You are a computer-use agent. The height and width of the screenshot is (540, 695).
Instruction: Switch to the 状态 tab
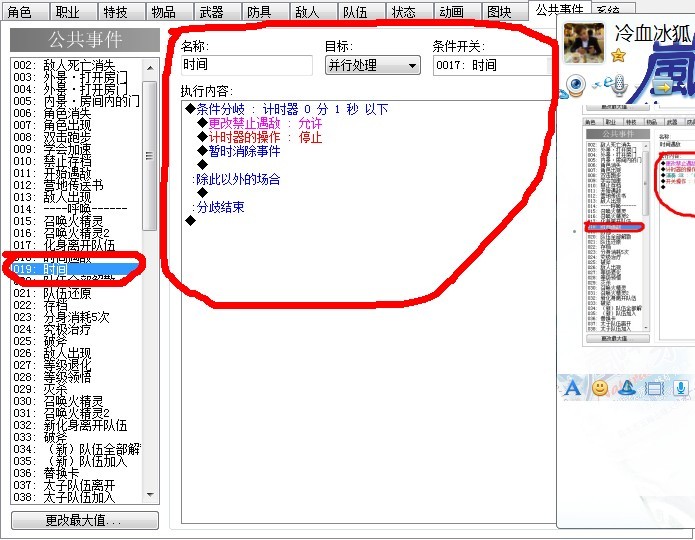tap(409, 11)
